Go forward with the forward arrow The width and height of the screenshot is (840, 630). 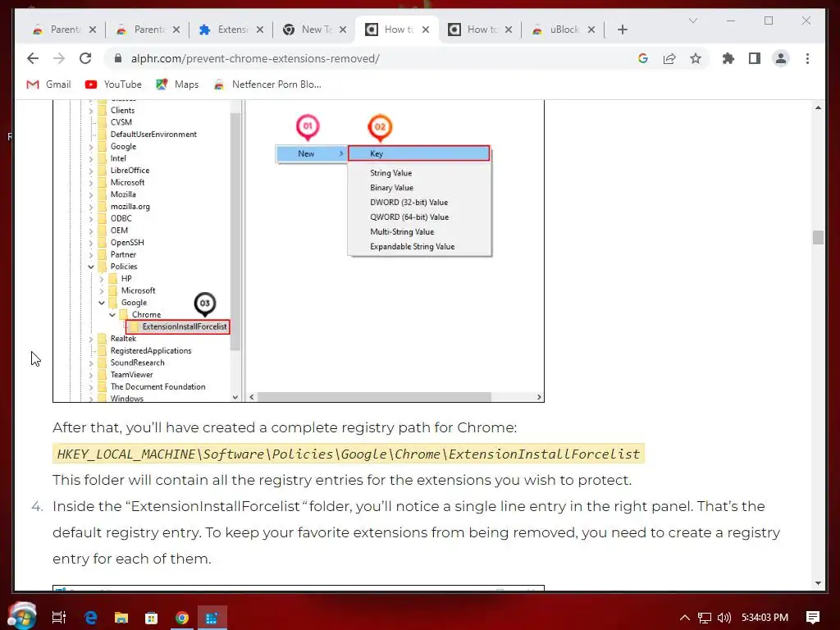(x=59, y=58)
